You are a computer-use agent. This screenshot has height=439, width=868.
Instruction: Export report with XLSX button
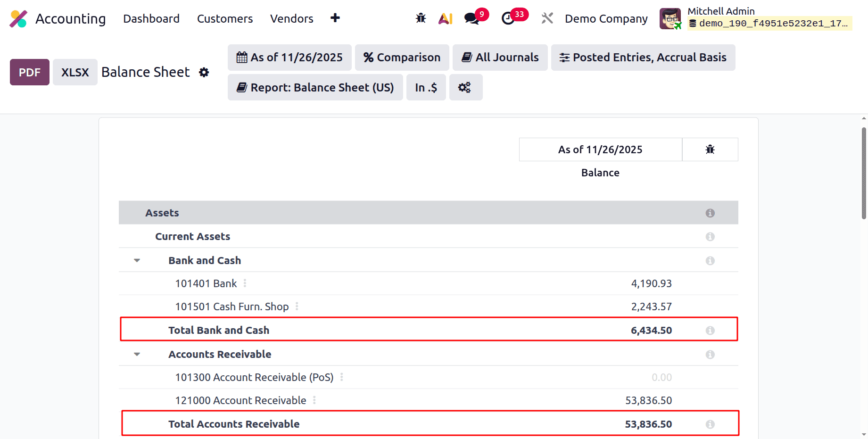[75, 72]
